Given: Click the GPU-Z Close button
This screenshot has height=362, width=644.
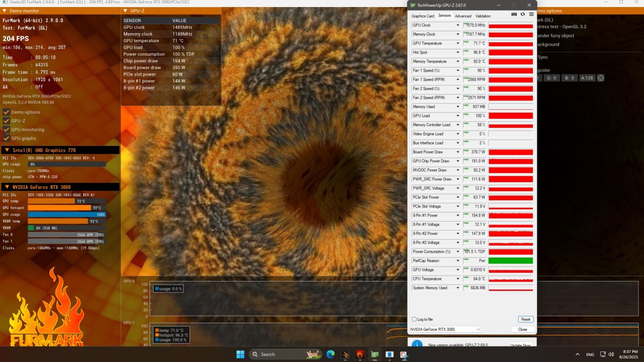Looking at the screenshot, I should (523, 329).
